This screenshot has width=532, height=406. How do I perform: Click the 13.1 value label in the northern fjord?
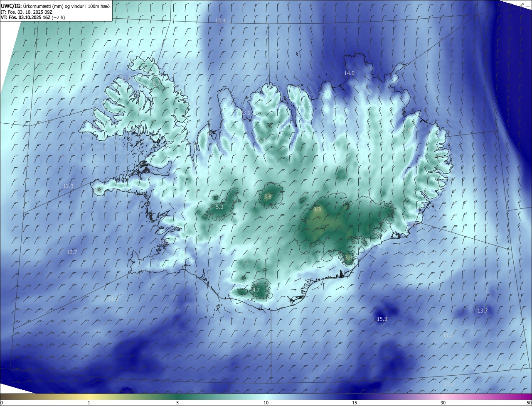tap(246, 113)
